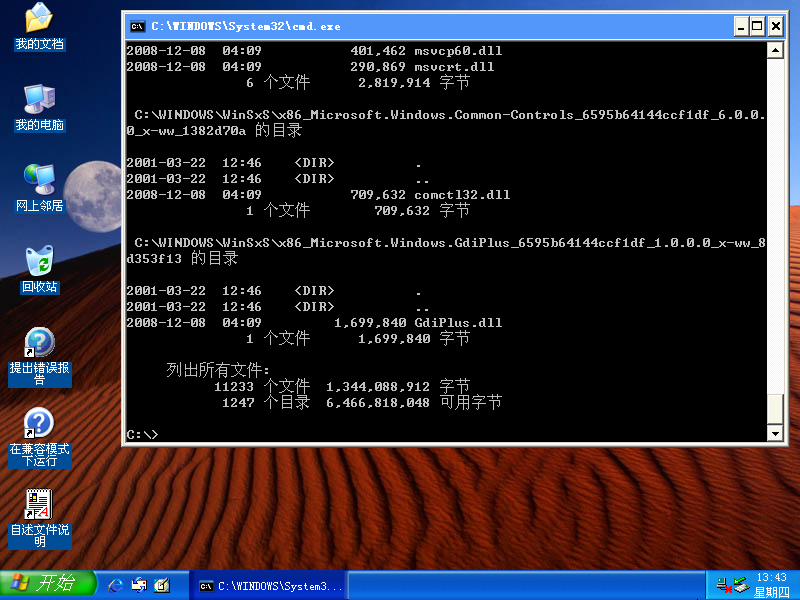Click the console scrollbar up arrow
This screenshot has width=800, height=600.
(x=775, y=50)
